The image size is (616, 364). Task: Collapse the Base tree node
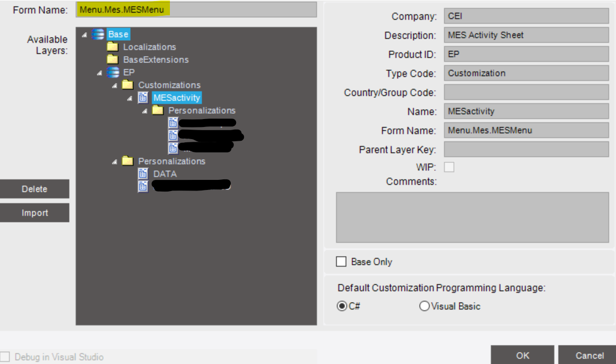85,34
